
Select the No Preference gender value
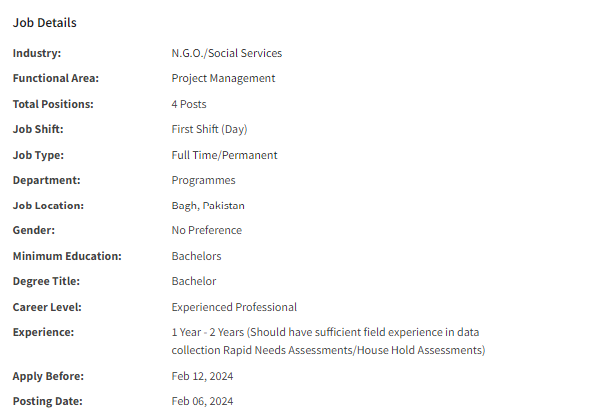coord(207,230)
